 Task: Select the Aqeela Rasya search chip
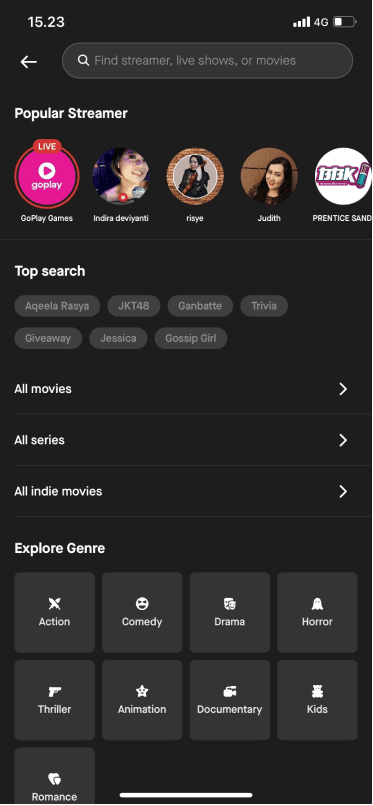point(57,306)
